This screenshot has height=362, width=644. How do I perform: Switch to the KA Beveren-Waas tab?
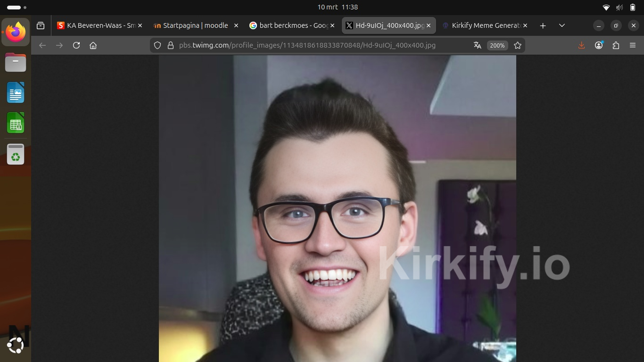click(x=97, y=25)
